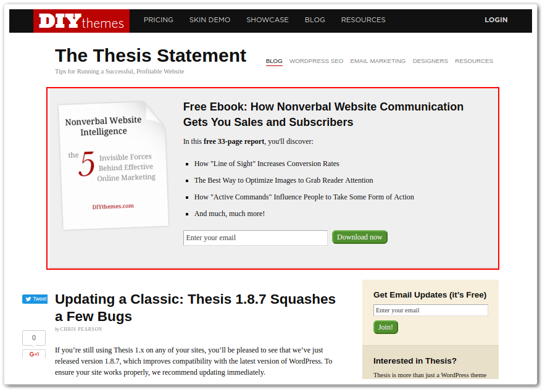Viewport: 545px width, 392px height.
Task: Click the ebook email input field
Action: [x=255, y=238]
